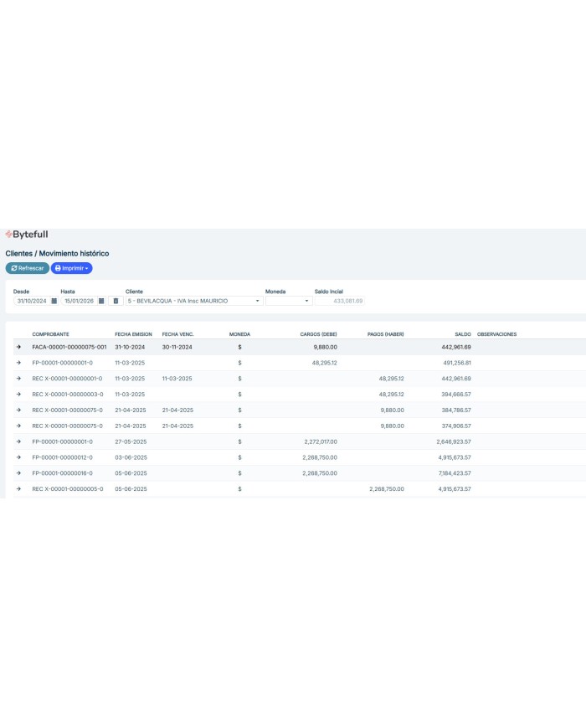
Task: Click the Fecha Emision column header
Action: [133, 334]
